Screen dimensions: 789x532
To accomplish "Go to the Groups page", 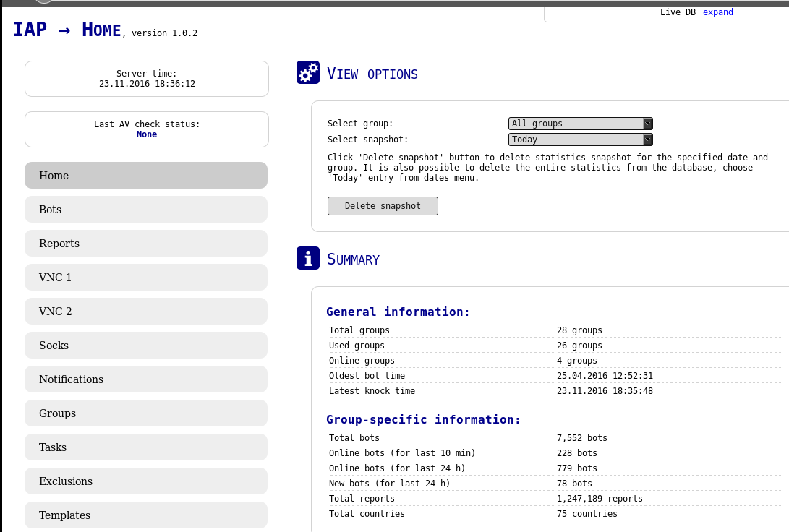I will click(146, 413).
